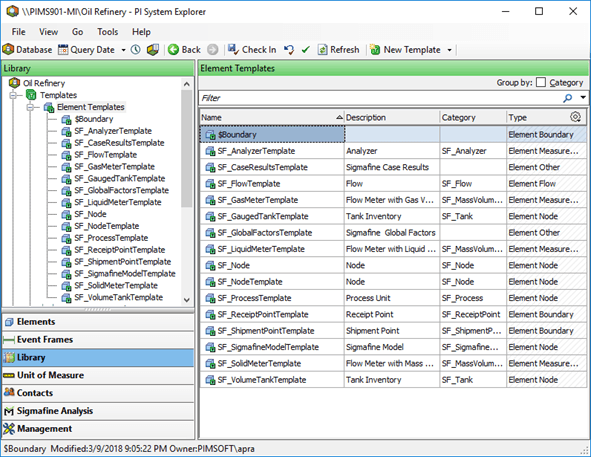Open the Elements navigation section
591x457 pixels.
coord(98,322)
